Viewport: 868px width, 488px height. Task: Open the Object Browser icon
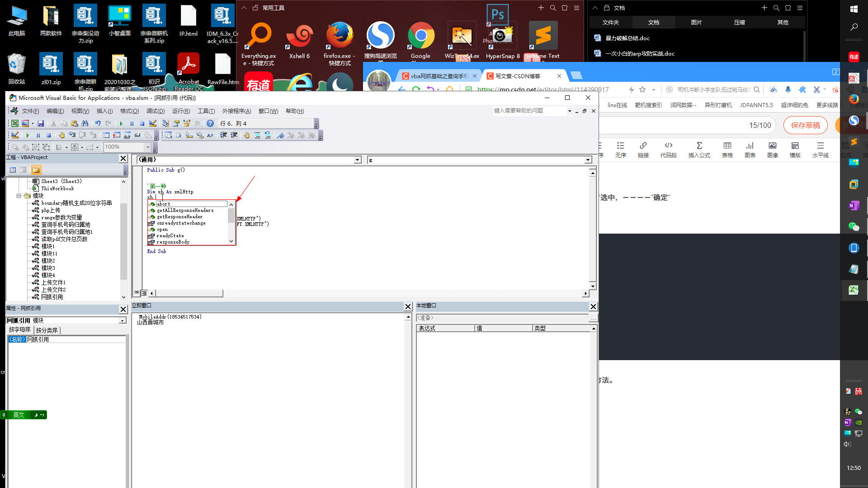point(187,123)
